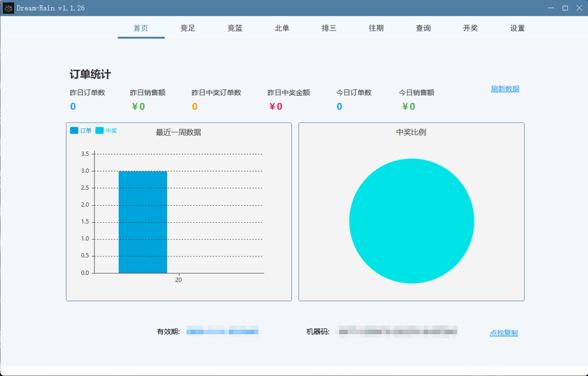Click the 刷新数据 refresh link
588x376 pixels.
coord(505,89)
